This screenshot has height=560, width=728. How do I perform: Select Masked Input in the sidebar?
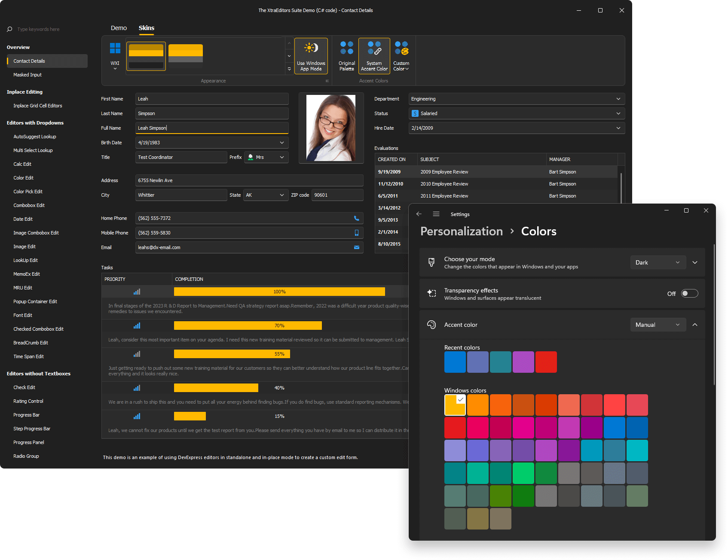tap(27, 75)
